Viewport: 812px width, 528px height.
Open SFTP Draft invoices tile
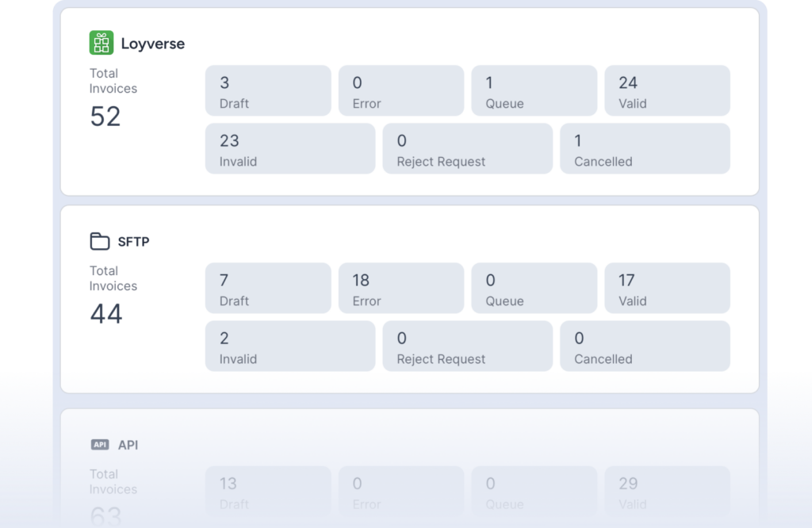click(268, 289)
